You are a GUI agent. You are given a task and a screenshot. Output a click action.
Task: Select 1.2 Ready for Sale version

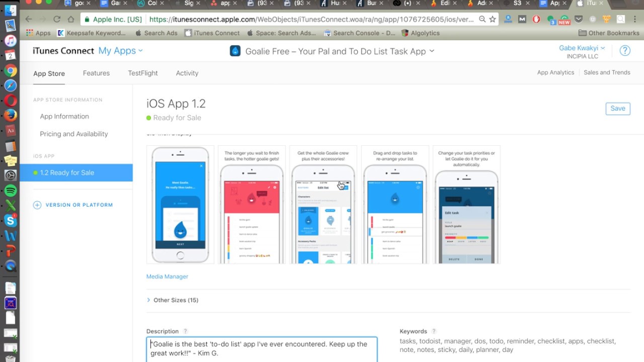pyautogui.click(x=76, y=172)
